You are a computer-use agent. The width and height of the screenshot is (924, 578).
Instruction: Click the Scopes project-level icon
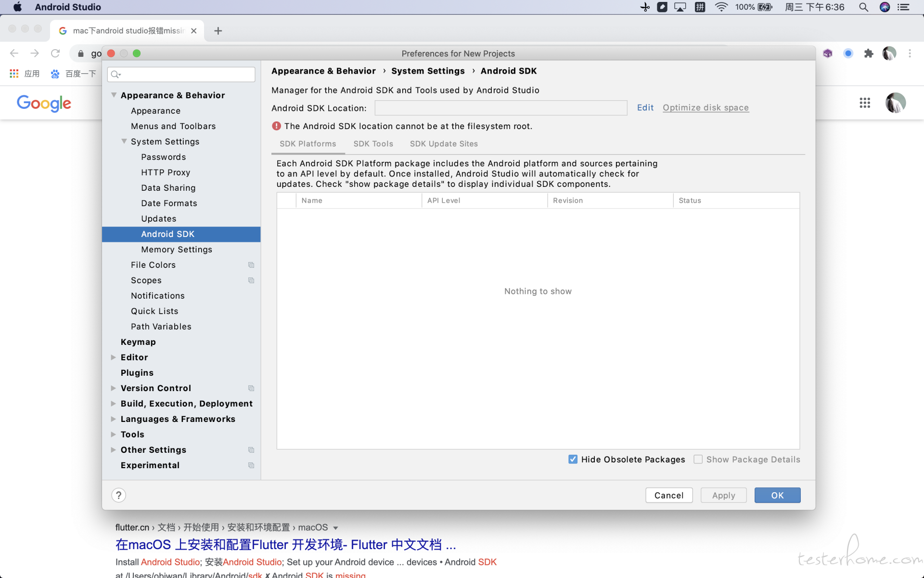tap(251, 280)
